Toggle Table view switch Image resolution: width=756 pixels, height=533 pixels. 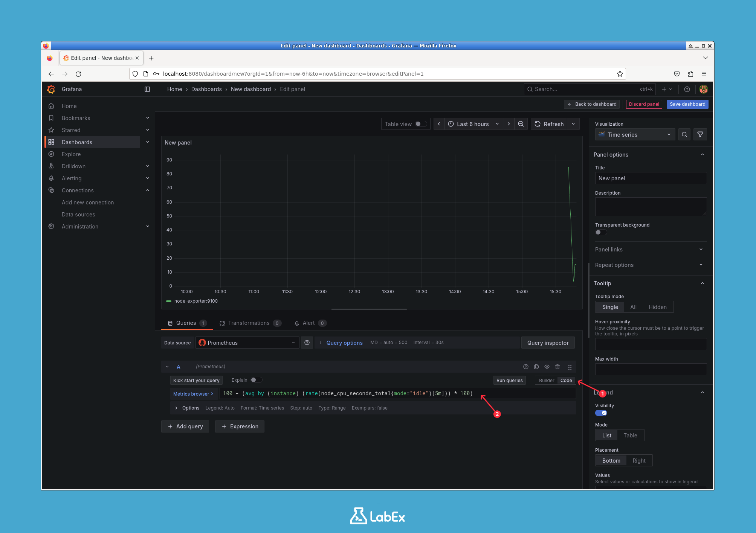[x=420, y=124]
